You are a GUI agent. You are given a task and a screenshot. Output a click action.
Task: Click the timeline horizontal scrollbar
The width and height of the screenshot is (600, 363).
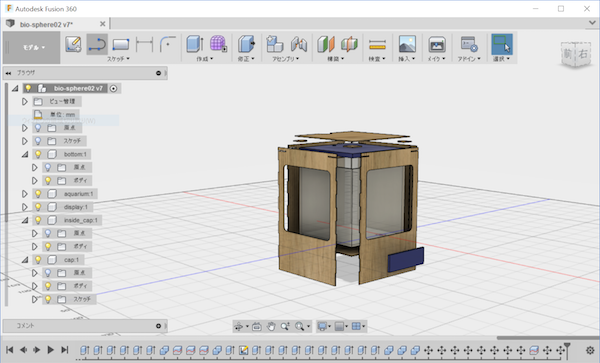pyautogui.click(x=548, y=338)
